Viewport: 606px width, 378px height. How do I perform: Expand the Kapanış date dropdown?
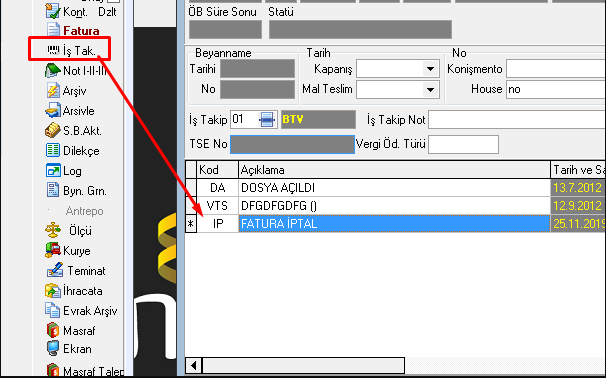click(430, 69)
